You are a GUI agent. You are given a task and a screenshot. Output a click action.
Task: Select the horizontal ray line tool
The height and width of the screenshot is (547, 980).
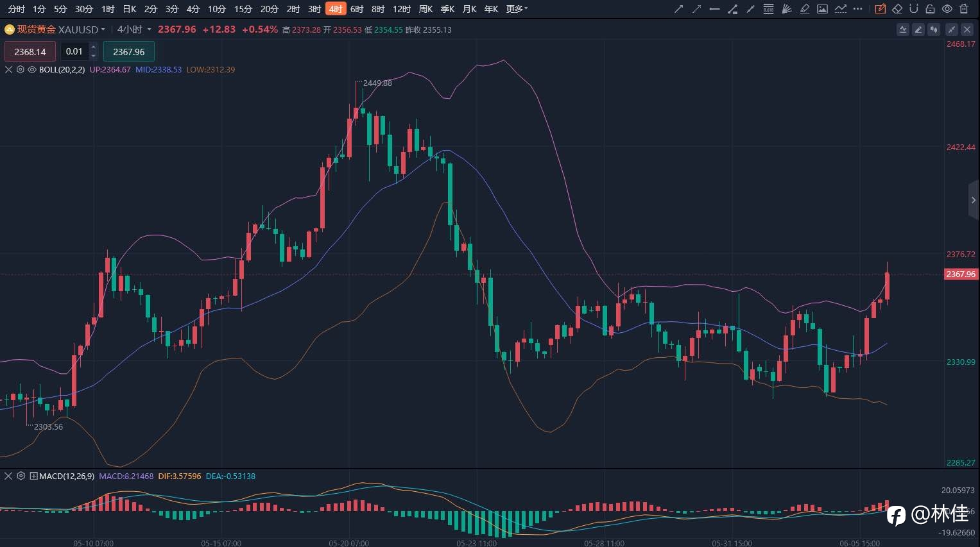coord(714,9)
